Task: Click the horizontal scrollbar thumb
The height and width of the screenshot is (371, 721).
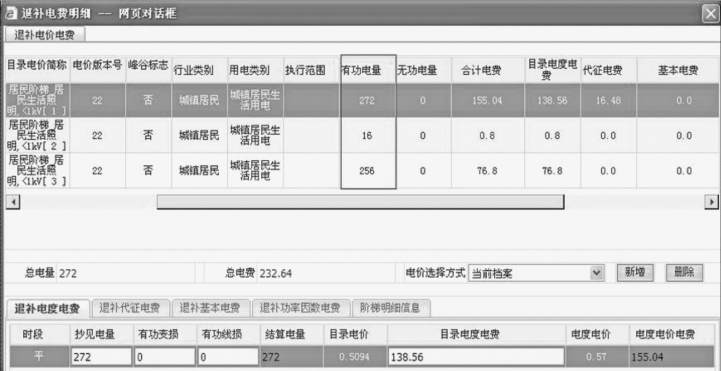Action: pyautogui.click(x=360, y=202)
